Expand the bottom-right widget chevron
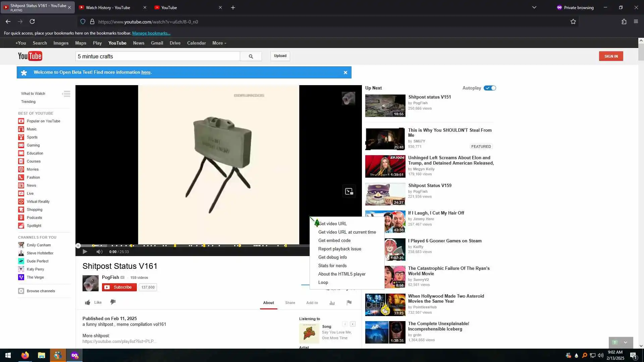Image resolution: width=644 pixels, height=362 pixels. point(626,343)
